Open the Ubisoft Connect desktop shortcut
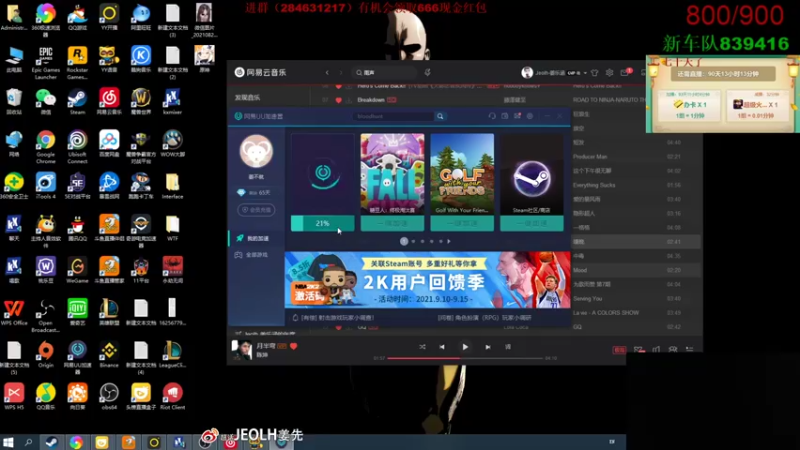The height and width of the screenshot is (450, 800). click(x=77, y=147)
